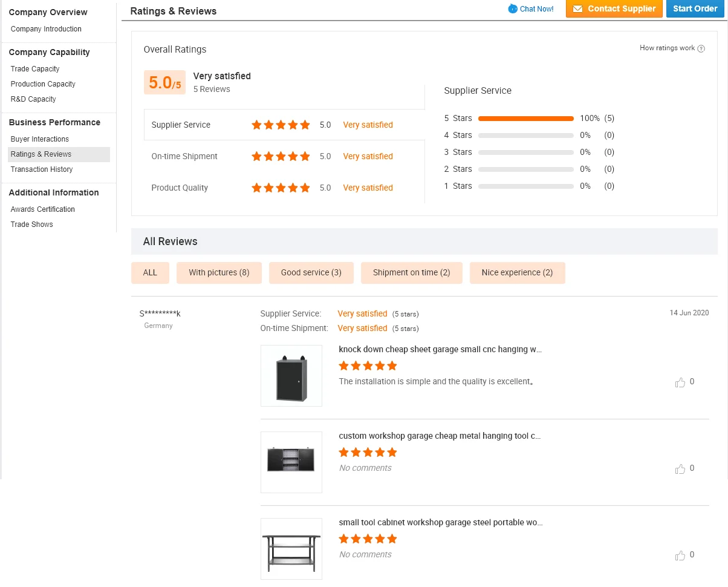
Task: Click the Contact Supplier button
Action: (614, 8)
